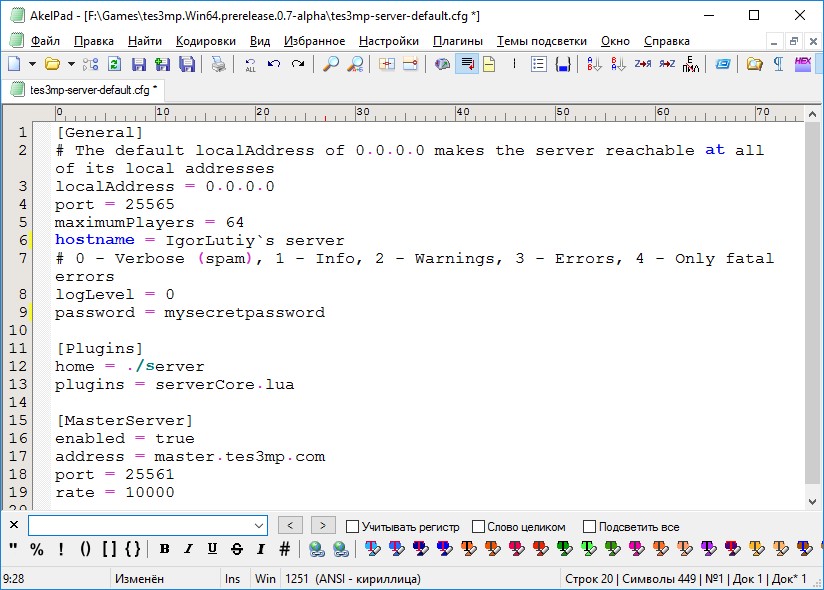Click the folder explorer icon near the pilcrow
The image size is (824, 590).
pos(755,64)
